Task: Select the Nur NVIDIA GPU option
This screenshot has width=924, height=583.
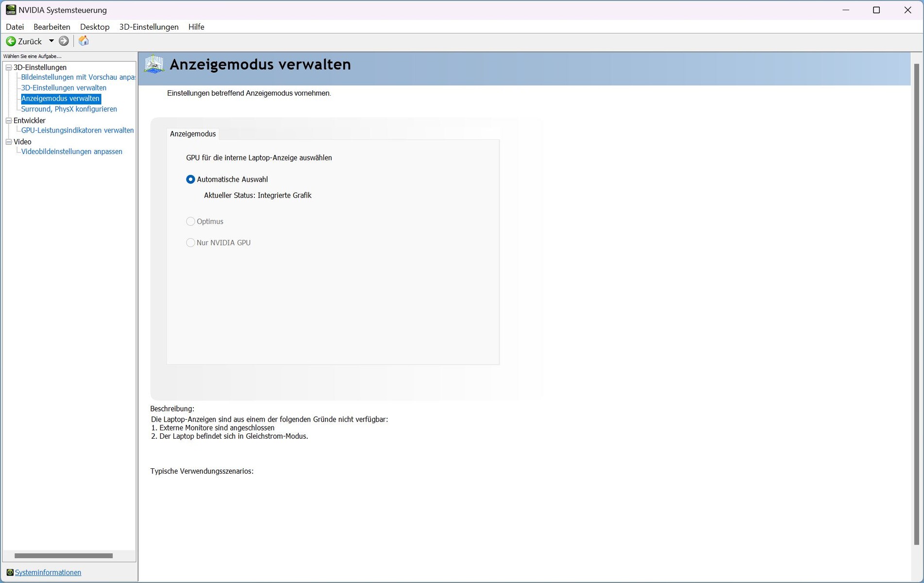Action: click(x=190, y=242)
